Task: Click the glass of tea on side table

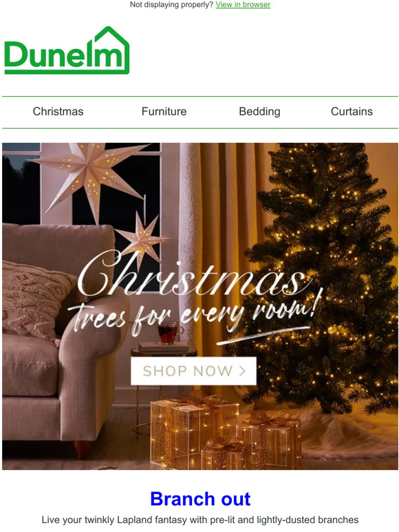Action: tap(168, 333)
